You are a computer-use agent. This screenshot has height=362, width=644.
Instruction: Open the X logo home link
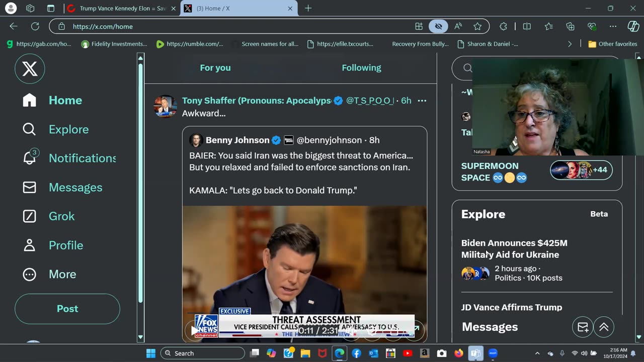[x=30, y=69]
